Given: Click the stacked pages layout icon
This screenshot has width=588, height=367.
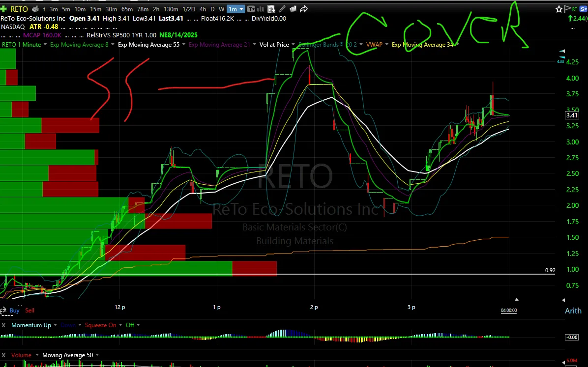Looking at the screenshot, I should 293,9.
